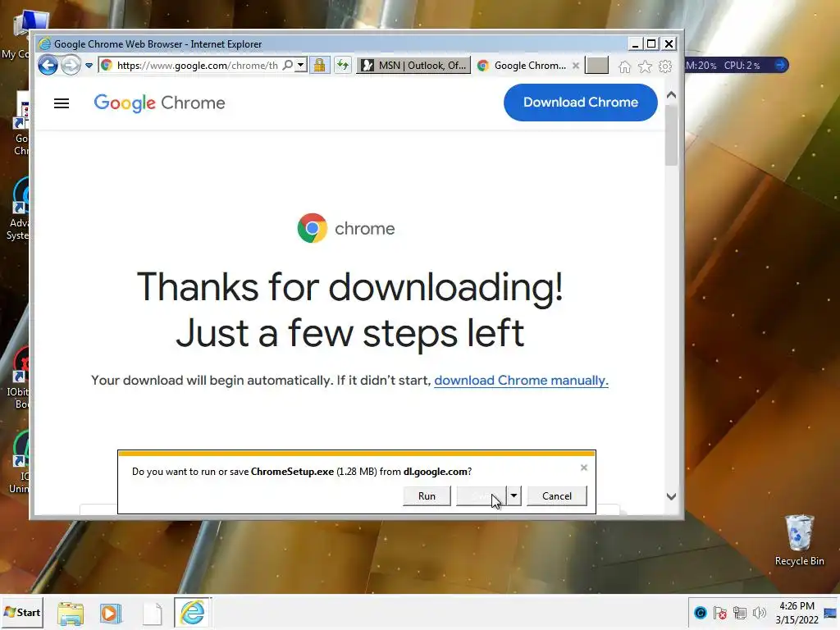Open the hamburger menu on the Chrome page
840x630 pixels.
click(x=62, y=103)
